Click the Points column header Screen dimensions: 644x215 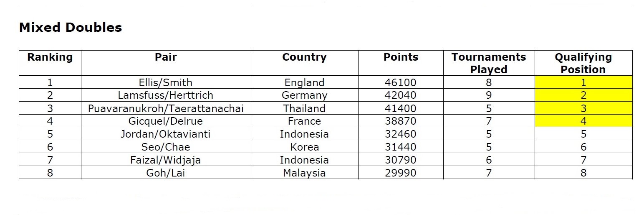tap(401, 57)
